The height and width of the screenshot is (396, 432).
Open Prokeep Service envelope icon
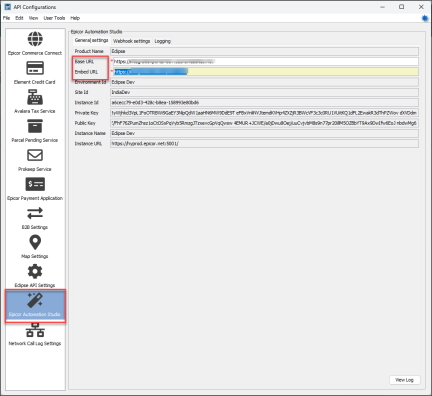pos(35,155)
